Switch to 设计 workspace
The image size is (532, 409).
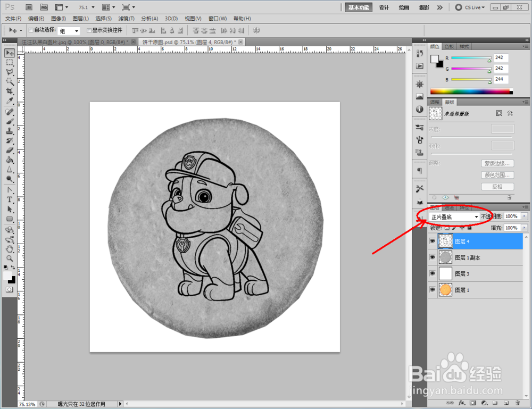(x=384, y=7)
